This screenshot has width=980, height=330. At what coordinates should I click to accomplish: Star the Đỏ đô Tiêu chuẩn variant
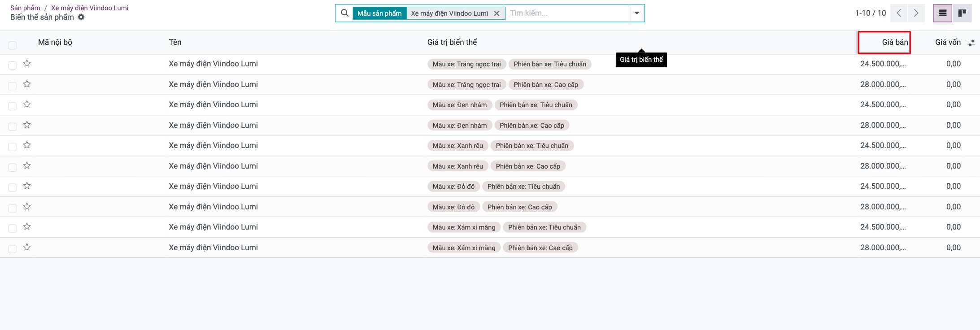pos(27,186)
